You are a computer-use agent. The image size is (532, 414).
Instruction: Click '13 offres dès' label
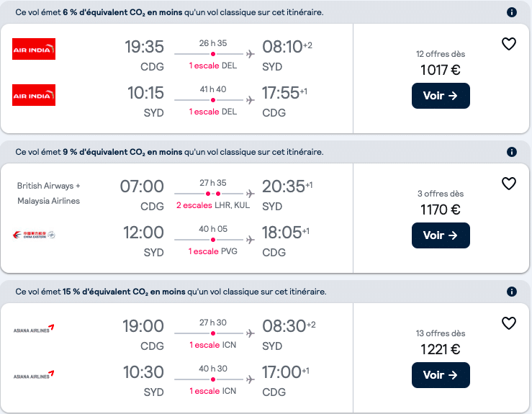[x=441, y=333]
